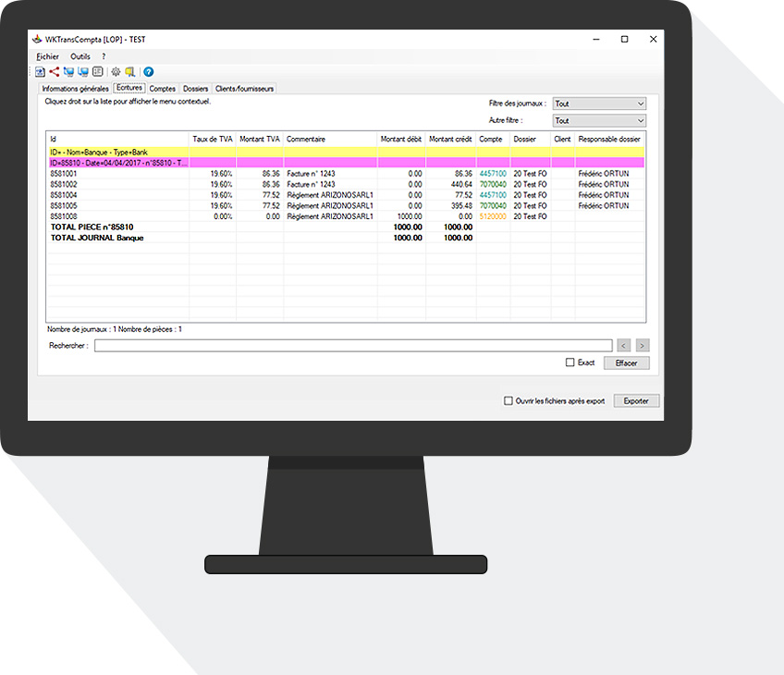Open the Fichier menu
784x675 pixels.
[x=47, y=56]
